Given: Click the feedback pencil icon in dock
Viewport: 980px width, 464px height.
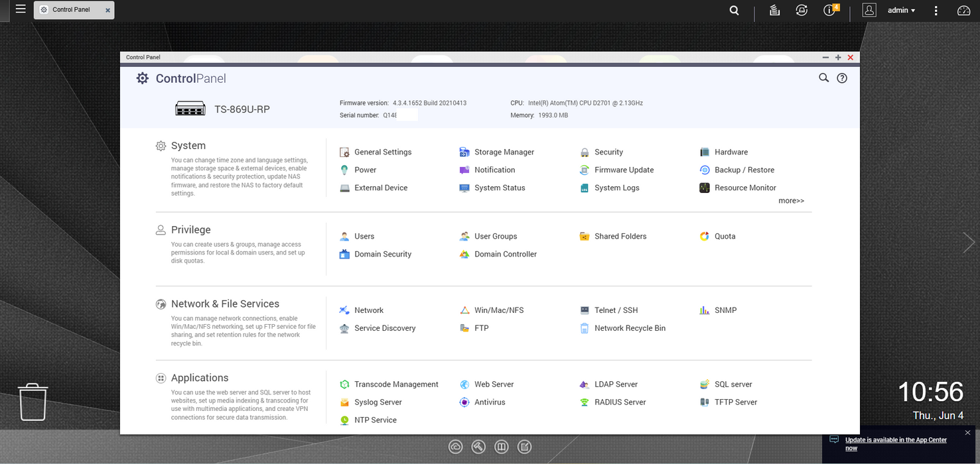Looking at the screenshot, I should (525, 447).
